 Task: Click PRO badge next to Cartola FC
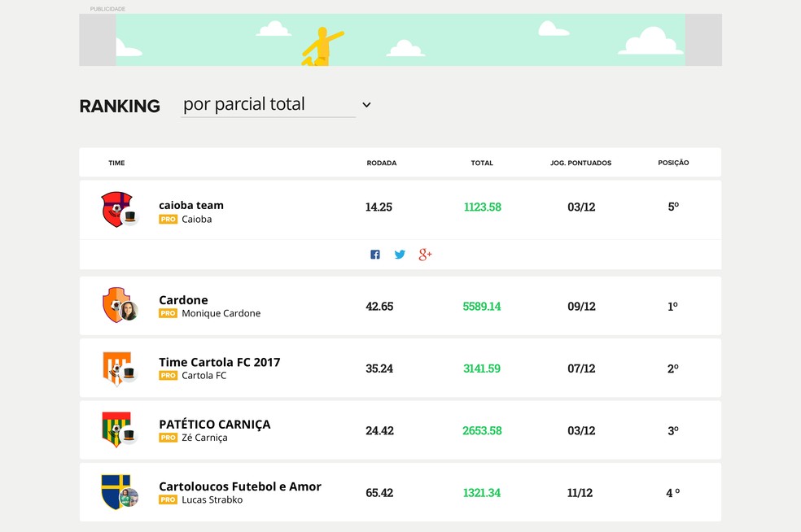click(x=168, y=376)
